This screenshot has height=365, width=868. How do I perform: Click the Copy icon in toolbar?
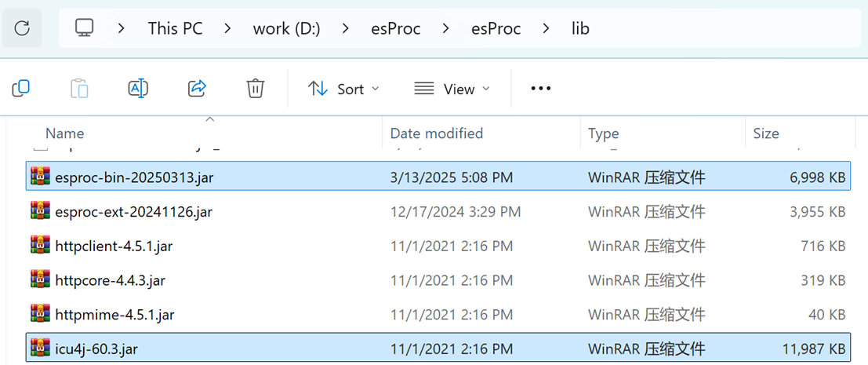pyautogui.click(x=21, y=89)
